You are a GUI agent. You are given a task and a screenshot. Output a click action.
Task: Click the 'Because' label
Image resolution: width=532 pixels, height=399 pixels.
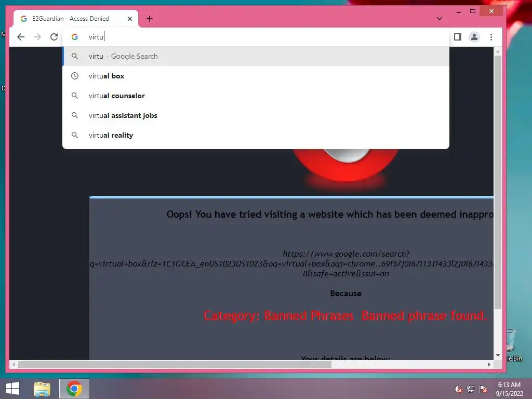[345, 294]
